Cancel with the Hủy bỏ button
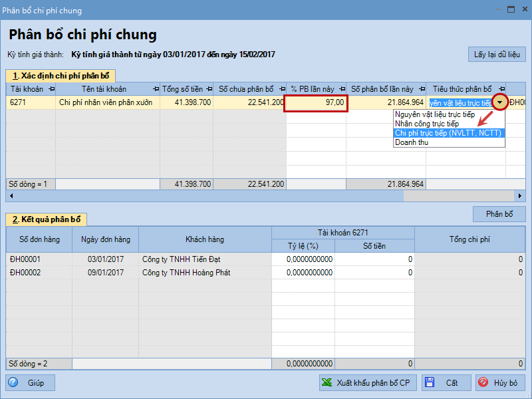Viewport: 532px width, 399px height. coord(501,382)
